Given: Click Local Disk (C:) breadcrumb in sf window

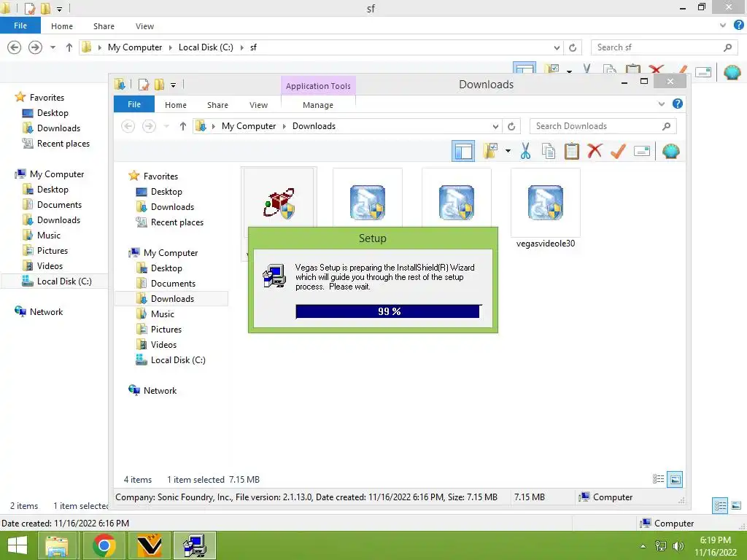Looking at the screenshot, I should pyautogui.click(x=206, y=47).
